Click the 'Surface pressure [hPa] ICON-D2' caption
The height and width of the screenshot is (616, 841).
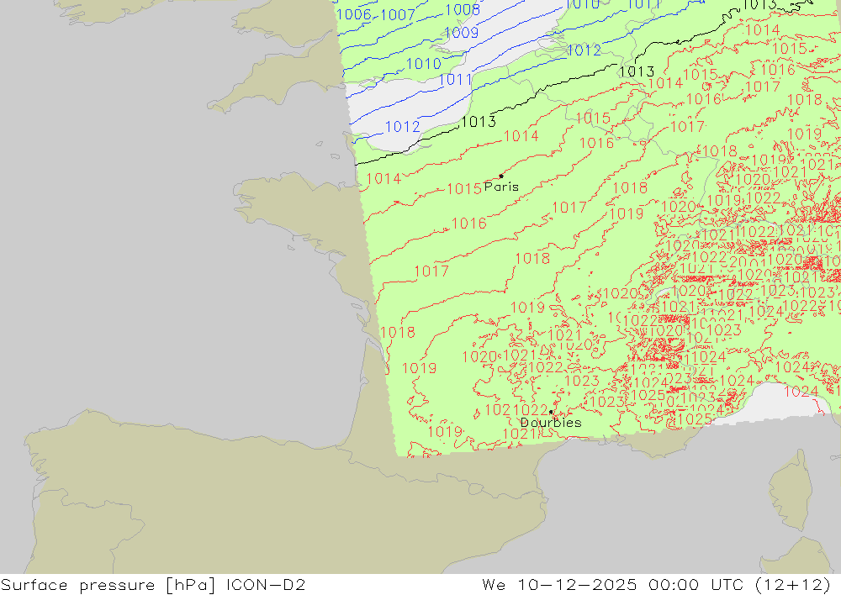pos(153,584)
